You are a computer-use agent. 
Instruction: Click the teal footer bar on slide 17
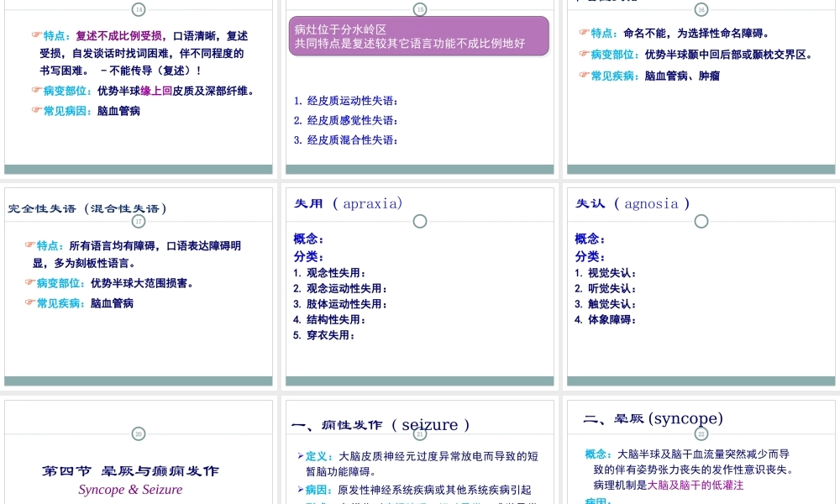(139, 378)
